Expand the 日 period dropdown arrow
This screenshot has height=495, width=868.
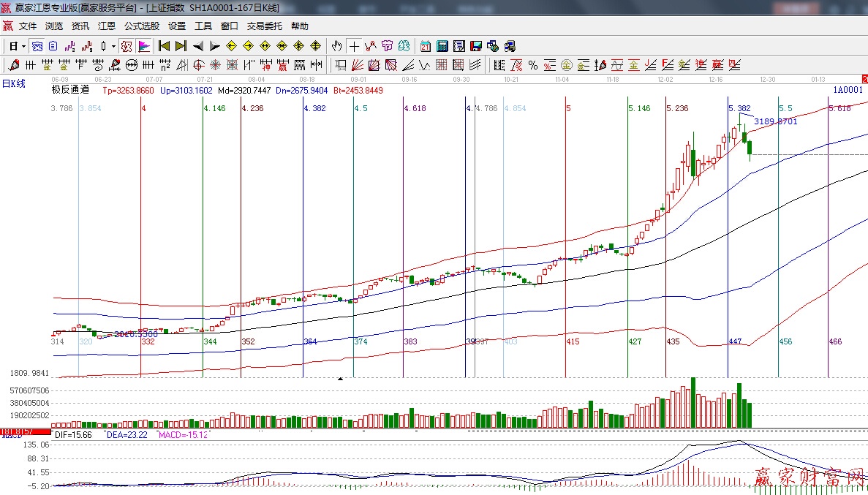pyautogui.click(x=23, y=46)
